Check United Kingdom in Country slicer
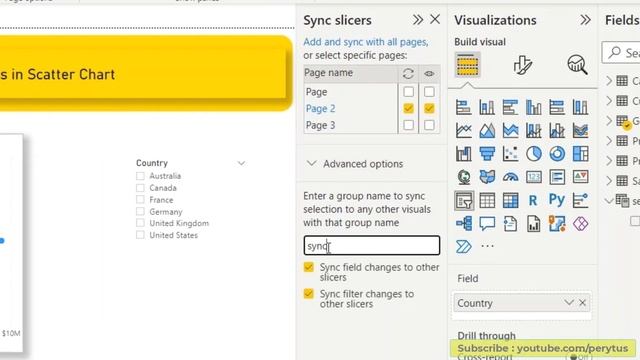Image resolution: width=640 pixels, height=360 pixels. (x=140, y=223)
